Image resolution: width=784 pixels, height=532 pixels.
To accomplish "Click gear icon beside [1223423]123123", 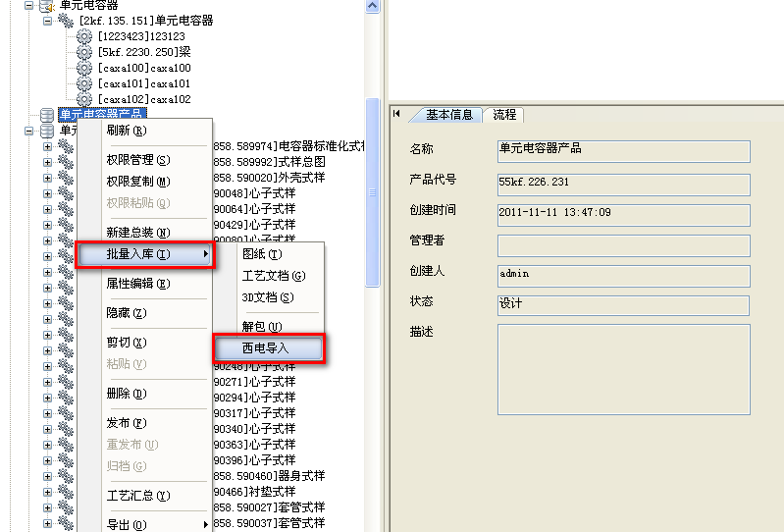I will coord(84,36).
